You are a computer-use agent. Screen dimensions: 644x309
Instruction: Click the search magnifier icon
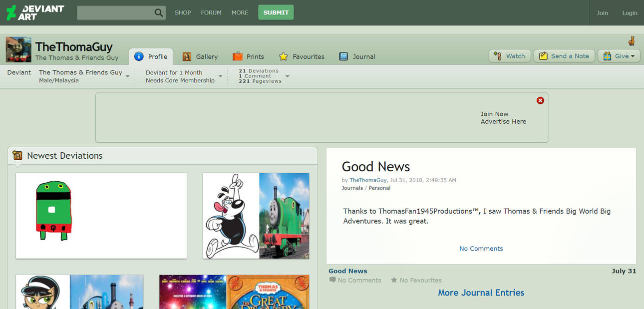click(x=159, y=12)
